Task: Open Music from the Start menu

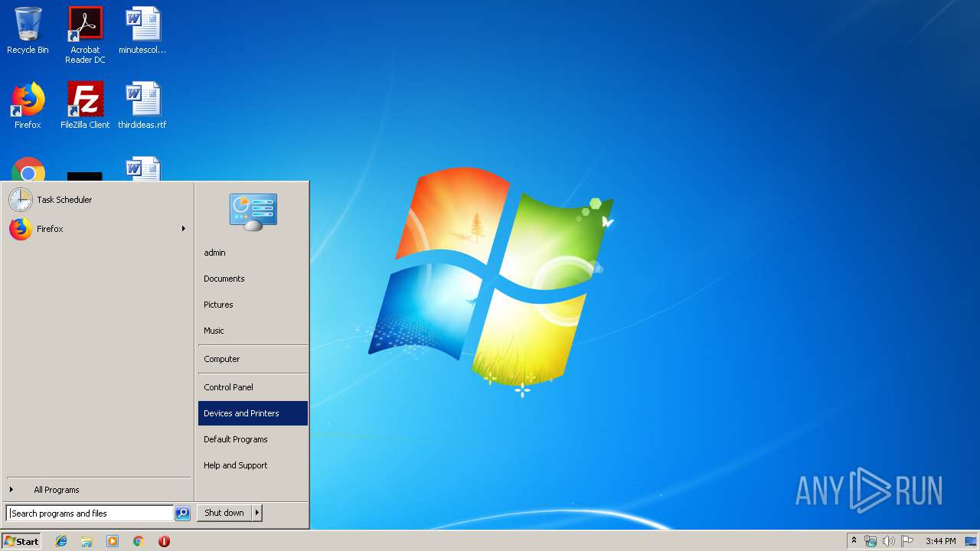Action: pos(253,331)
